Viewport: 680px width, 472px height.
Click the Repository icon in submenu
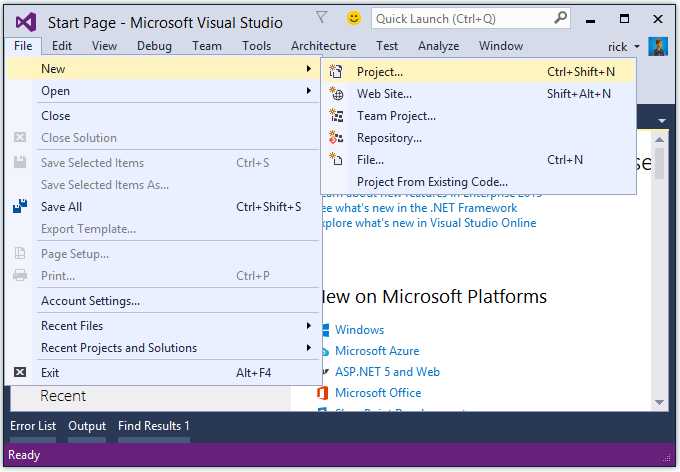(x=336, y=138)
